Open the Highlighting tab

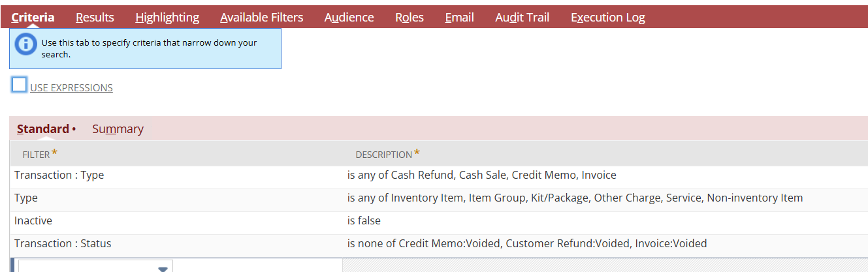(167, 18)
